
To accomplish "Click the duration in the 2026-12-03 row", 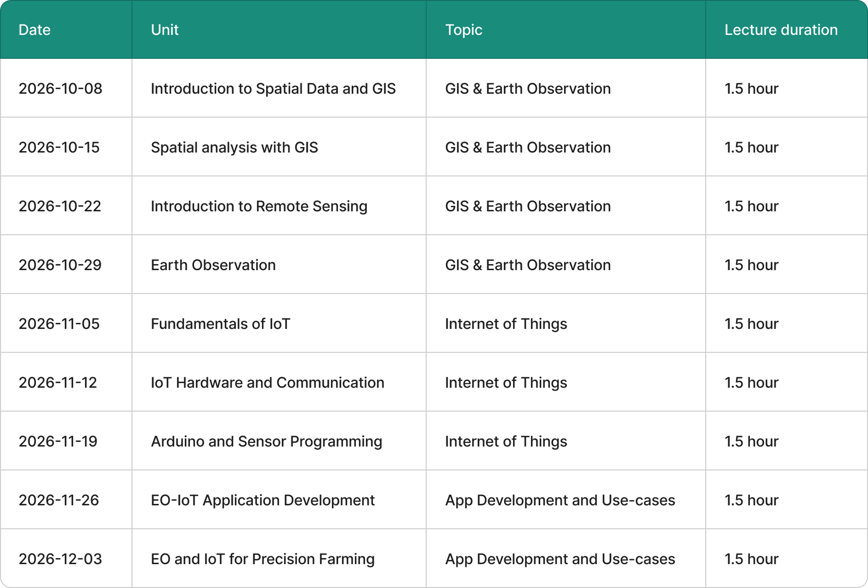I will [x=752, y=559].
